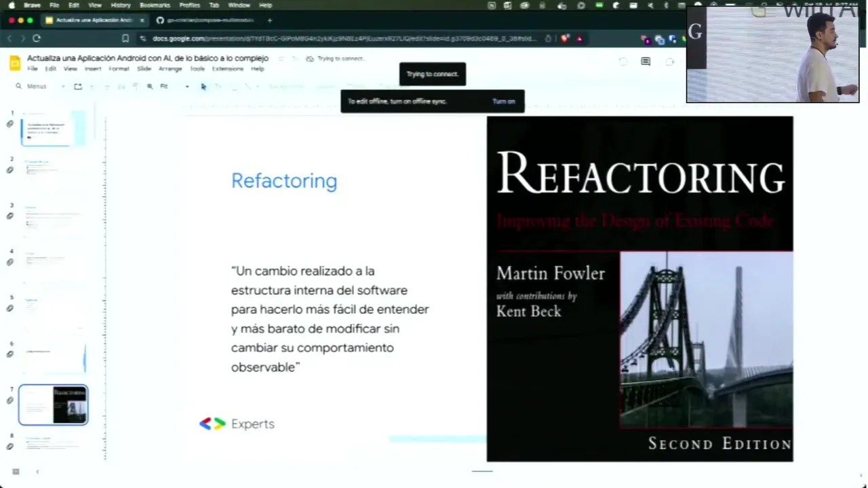Collapse the filmstrip with the arrow
Viewport: 868px width, 488px height.
tap(37, 472)
